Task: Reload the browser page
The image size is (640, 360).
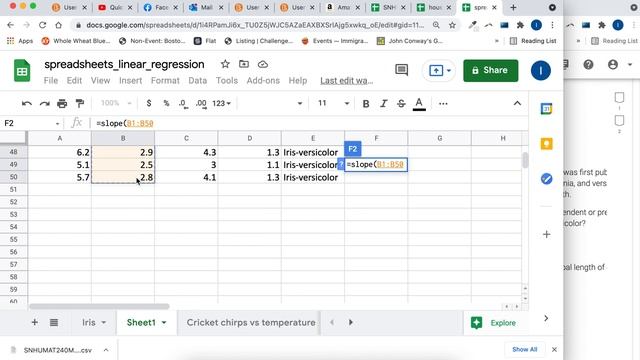Action: pyautogui.click(x=42, y=25)
